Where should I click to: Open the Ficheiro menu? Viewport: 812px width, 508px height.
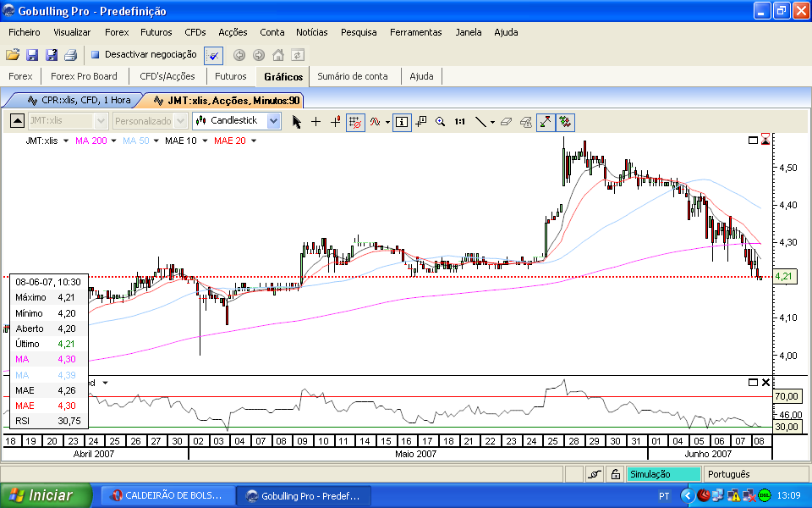(x=25, y=32)
